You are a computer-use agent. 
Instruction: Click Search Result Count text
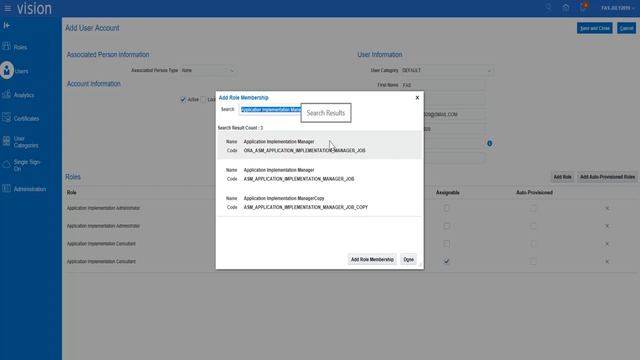240,128
